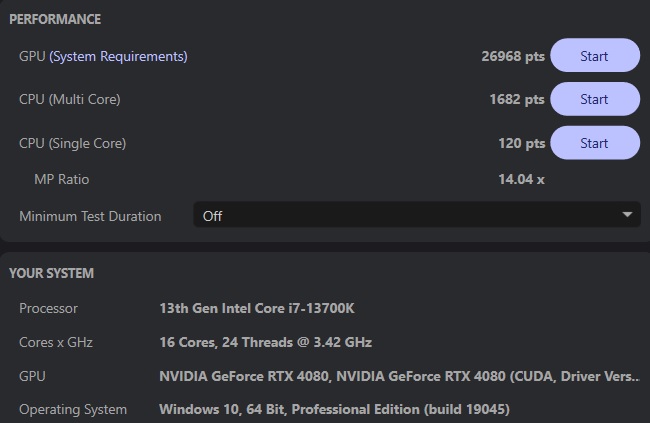
Task: Start the CPU Multi Core test
Action: [x=594, y=99]
